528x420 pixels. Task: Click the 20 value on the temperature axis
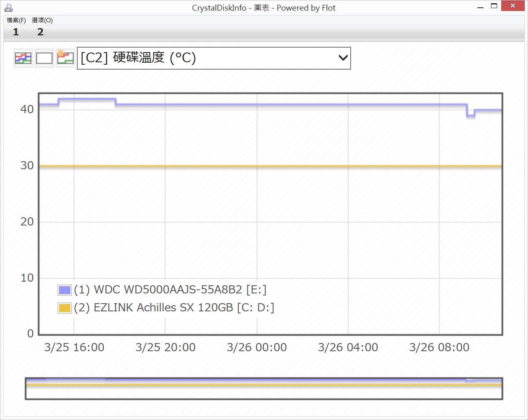(x=27, y=222)
